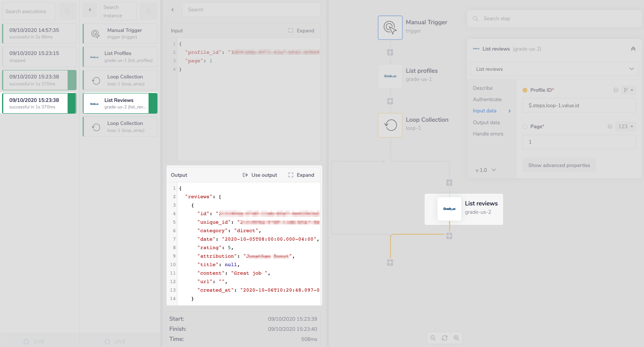
Task: Click the green status bar of 15:23:38 execution
Action: pyautogui.click(x=72, y=104)
